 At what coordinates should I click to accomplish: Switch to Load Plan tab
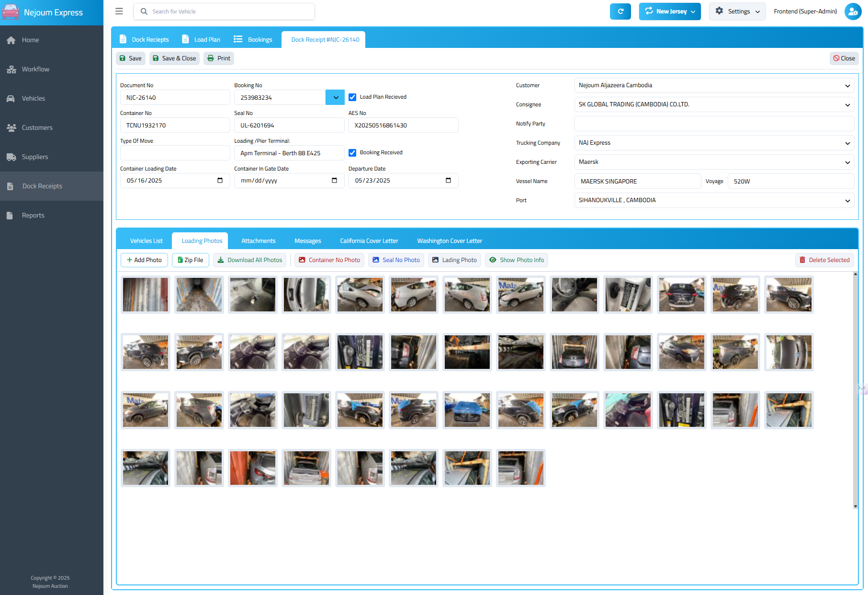201,40
